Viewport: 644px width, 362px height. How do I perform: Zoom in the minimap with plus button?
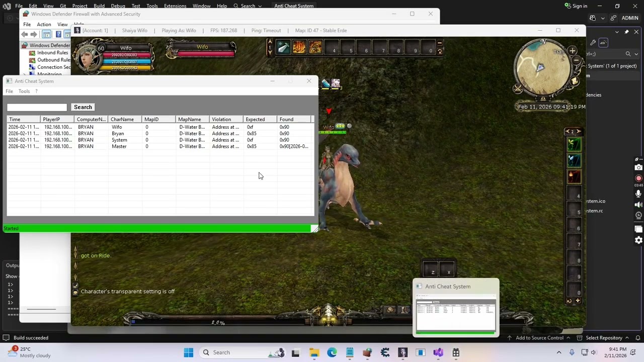click(x=573, y=51)
